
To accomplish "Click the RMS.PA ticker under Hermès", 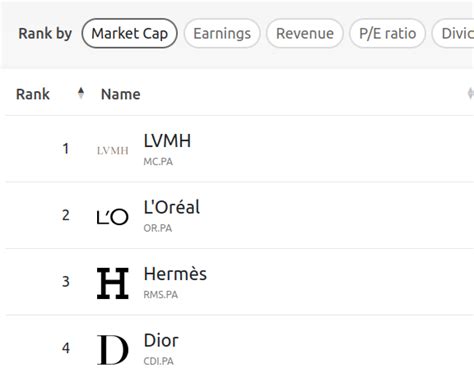I will coord(161,295).
